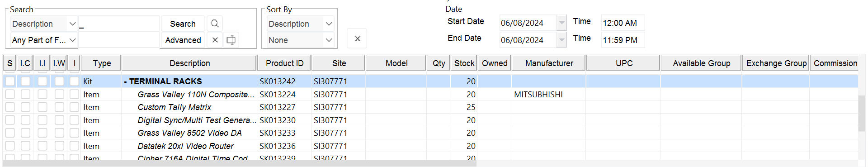868x167 pixels.
Task: Click the Search button
Action: click(183, 24)
